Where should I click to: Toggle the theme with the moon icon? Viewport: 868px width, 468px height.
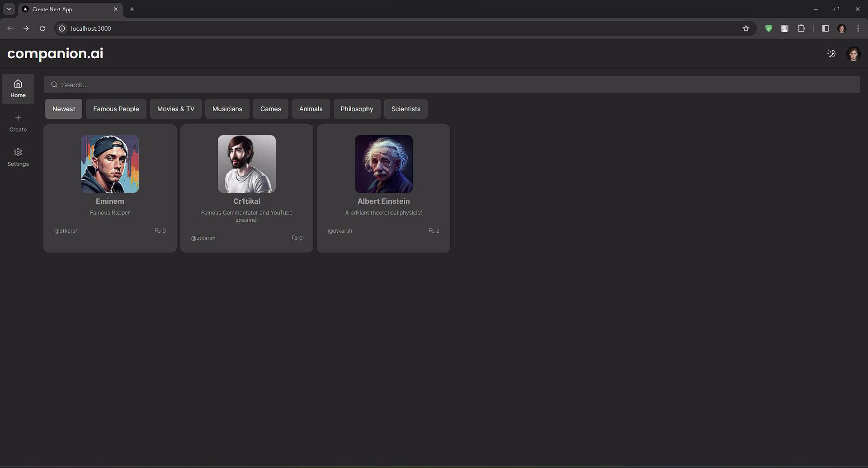point(831,53)
